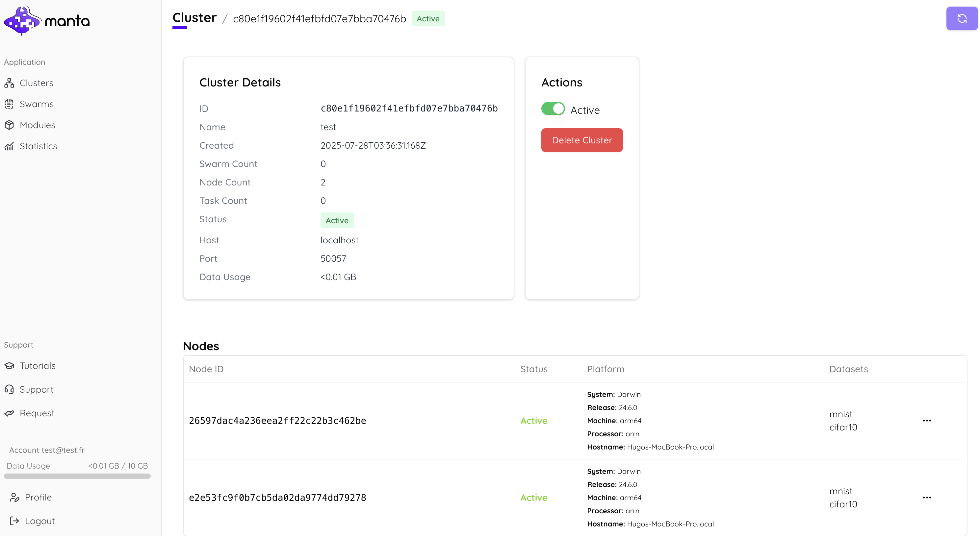Screen dimensions: 980x536
Task: Open the Clusters menu item
Action: (x=36, y=83)
